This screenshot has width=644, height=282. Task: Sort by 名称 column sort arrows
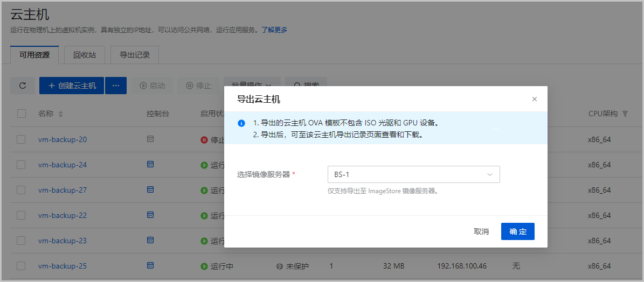61,114
